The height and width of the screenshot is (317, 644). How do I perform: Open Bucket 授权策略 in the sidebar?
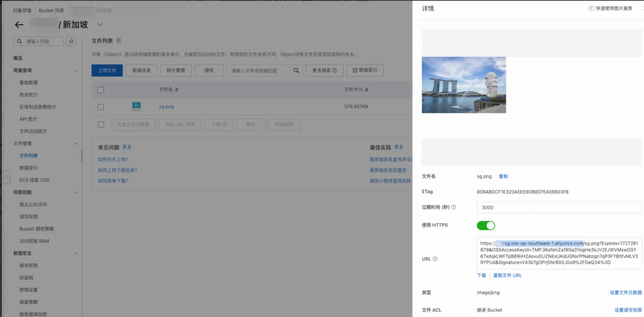[x=36, y=229]
